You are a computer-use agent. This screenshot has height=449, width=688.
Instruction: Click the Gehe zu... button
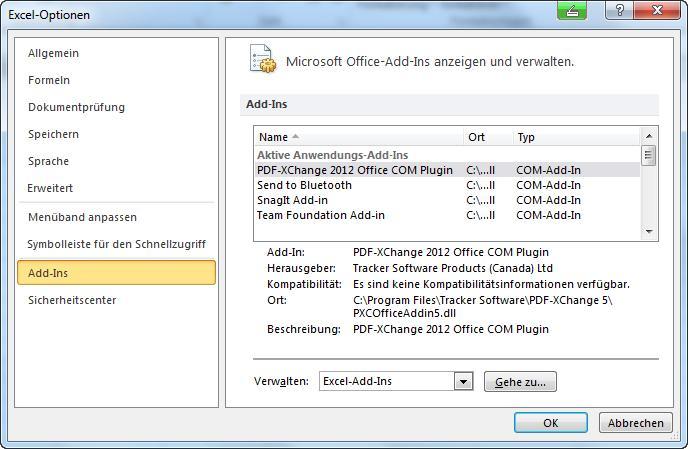tap(520, 381)
